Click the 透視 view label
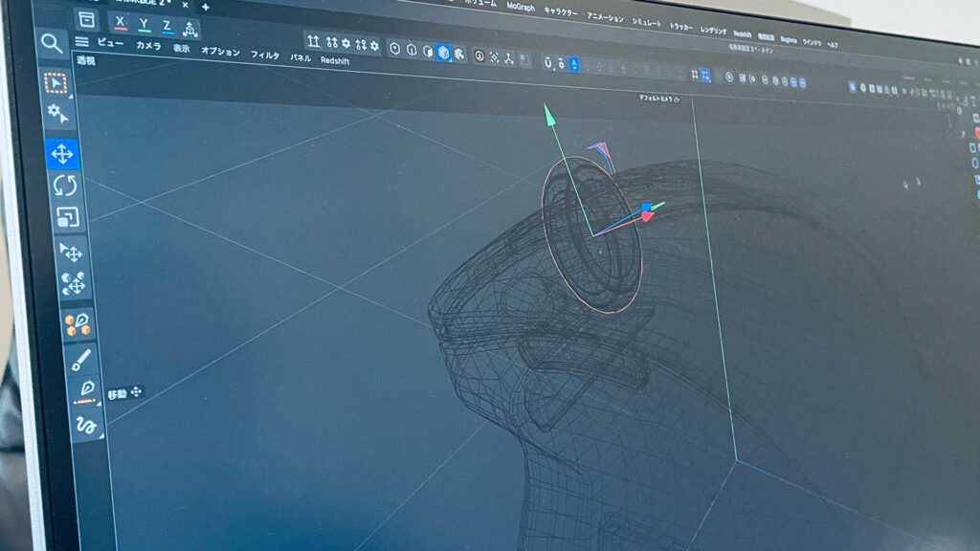Viewport: 980px width, 551px height. tap(85, 60)
